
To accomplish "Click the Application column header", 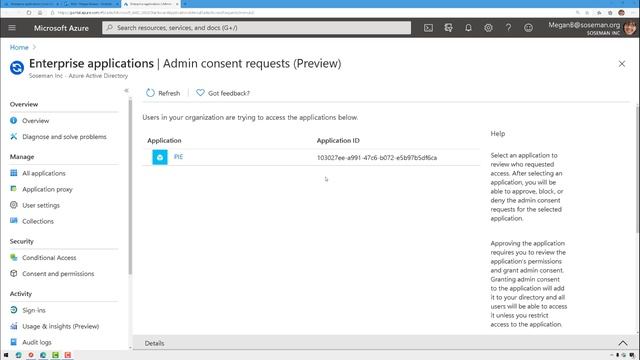I will 164,140.
